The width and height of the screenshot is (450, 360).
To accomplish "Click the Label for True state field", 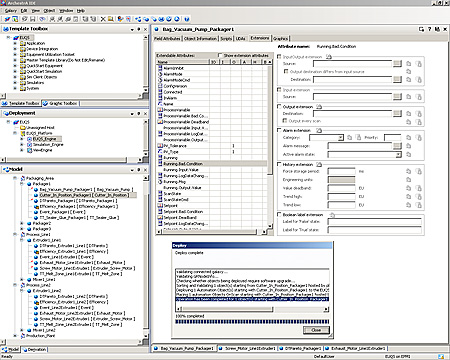I will [x=375, y=230].
